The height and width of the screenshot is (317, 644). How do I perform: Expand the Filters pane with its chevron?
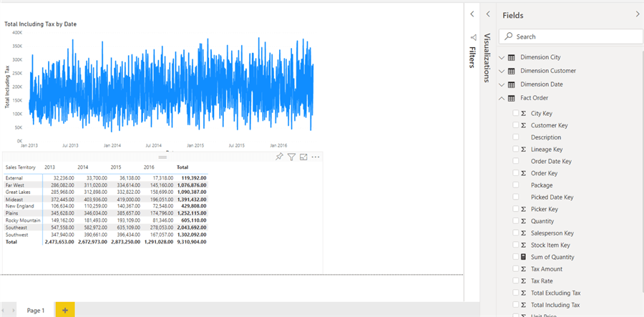tap(472, 14)
